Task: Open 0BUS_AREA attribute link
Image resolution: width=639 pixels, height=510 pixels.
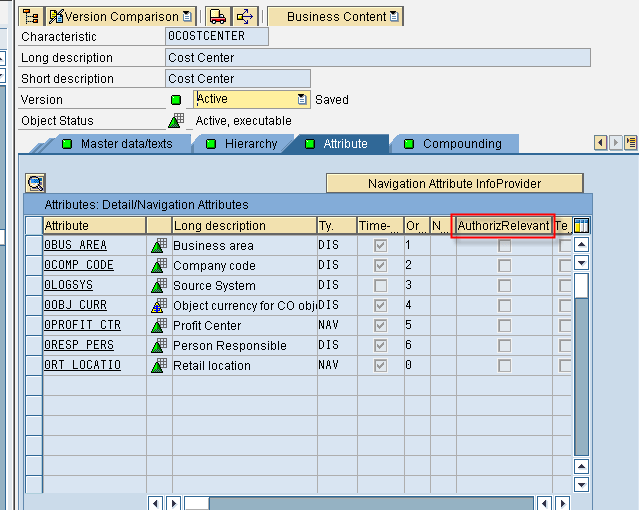Action: point(75,245)
